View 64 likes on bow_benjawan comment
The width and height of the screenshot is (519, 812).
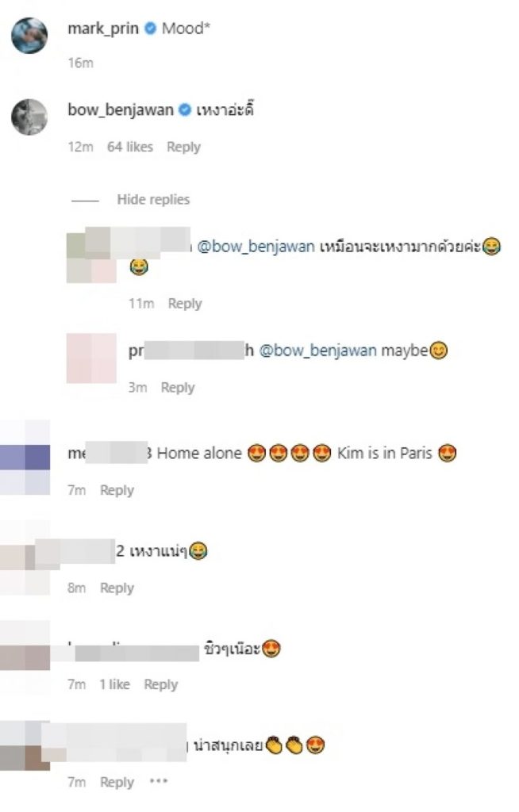pyautogui.click(x=129, y=147)
